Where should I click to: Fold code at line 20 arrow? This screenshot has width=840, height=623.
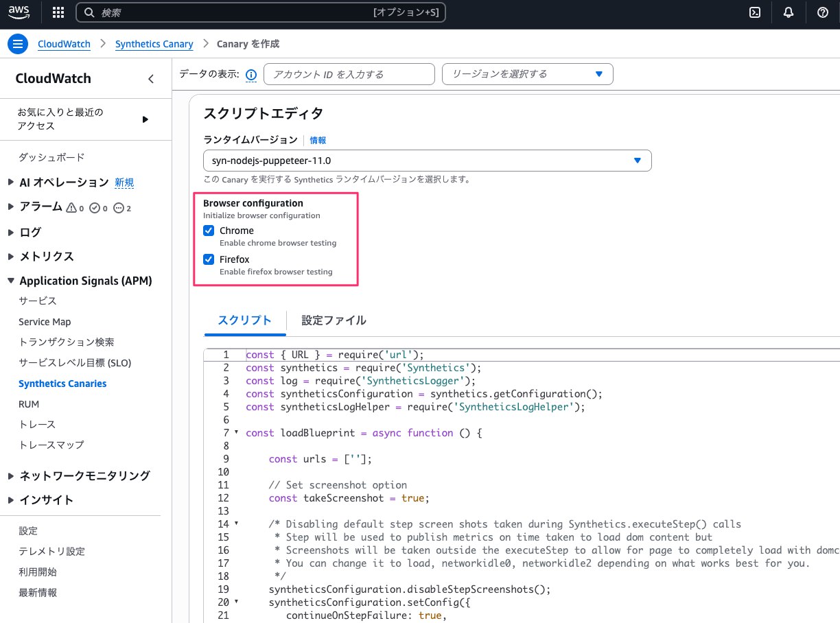coord(237,602)
